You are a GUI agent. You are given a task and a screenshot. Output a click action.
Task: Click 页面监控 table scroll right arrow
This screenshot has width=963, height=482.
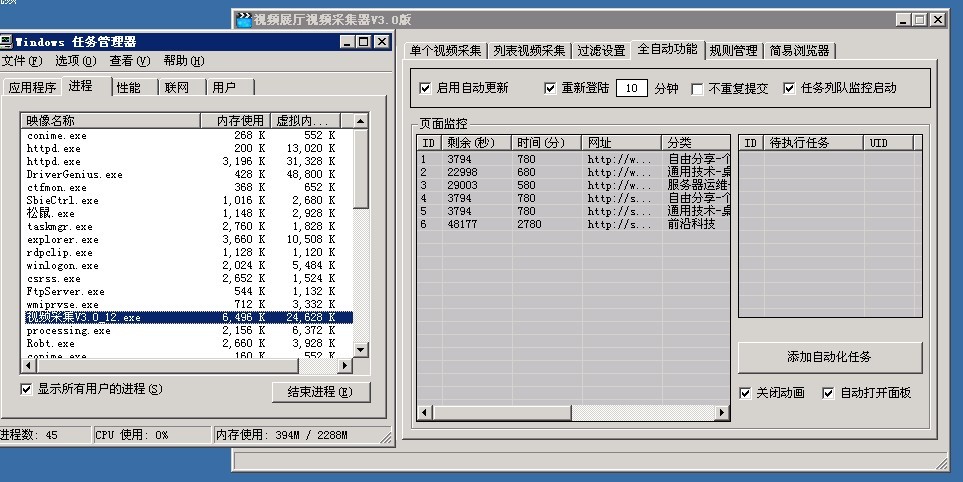point(723,413)
